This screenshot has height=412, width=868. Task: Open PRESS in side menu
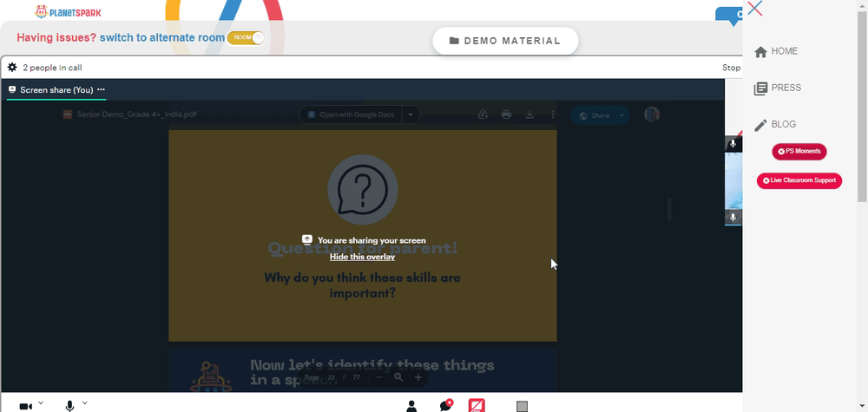(x=778, y=88)
